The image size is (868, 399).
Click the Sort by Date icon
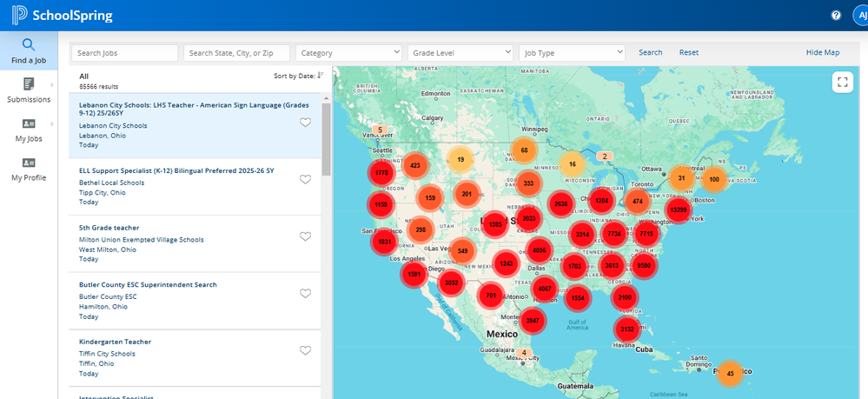321,76
